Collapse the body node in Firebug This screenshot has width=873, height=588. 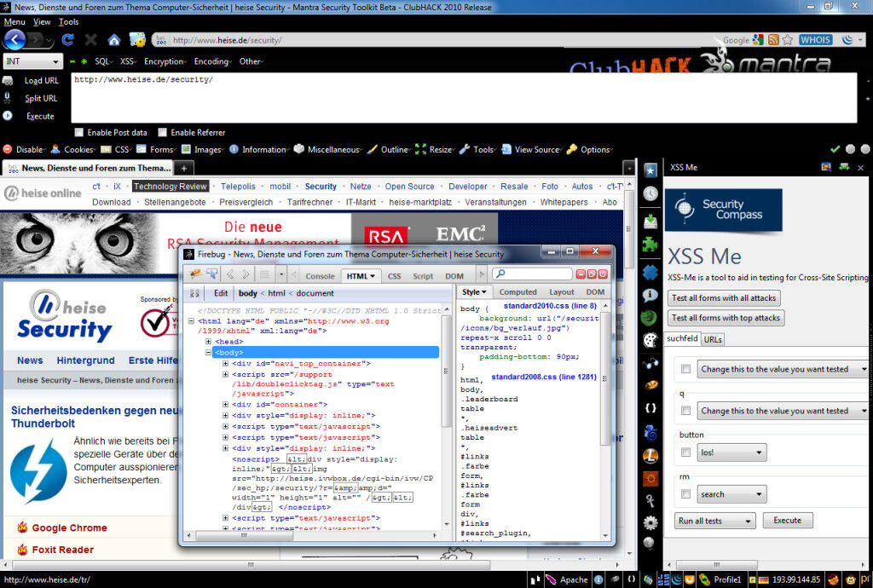tap(209, 352)
